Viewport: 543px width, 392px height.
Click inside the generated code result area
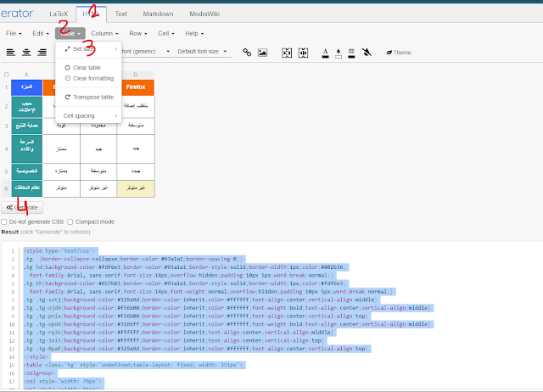tap(271, 322)
